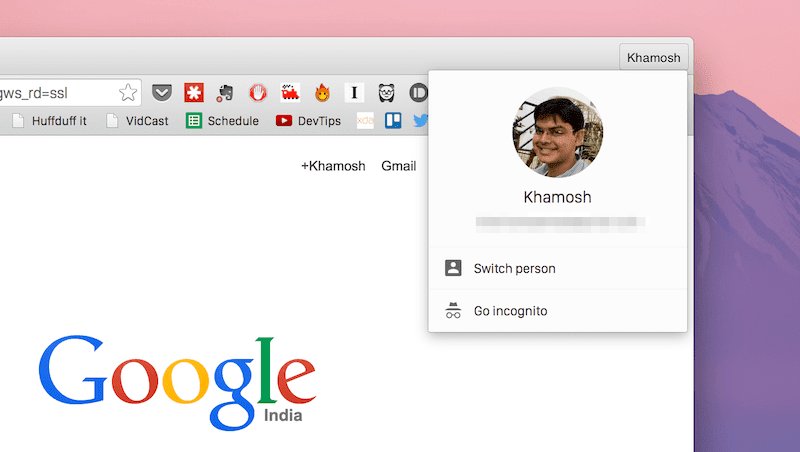
Task: Click the Google India logo
Action: [x=177, y=383]
